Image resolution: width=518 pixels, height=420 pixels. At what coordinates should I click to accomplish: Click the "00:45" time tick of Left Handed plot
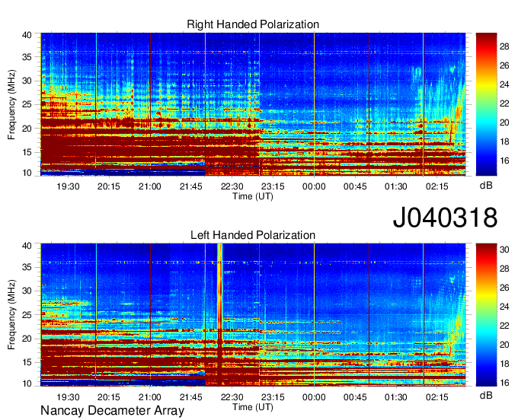point(355,397)
